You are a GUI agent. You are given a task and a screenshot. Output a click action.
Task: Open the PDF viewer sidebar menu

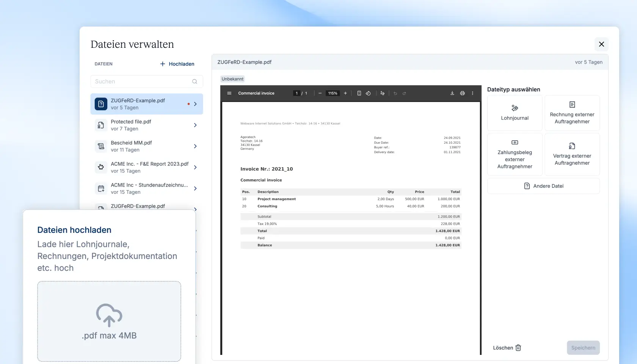pyautogui.click(x=229, y=93)
